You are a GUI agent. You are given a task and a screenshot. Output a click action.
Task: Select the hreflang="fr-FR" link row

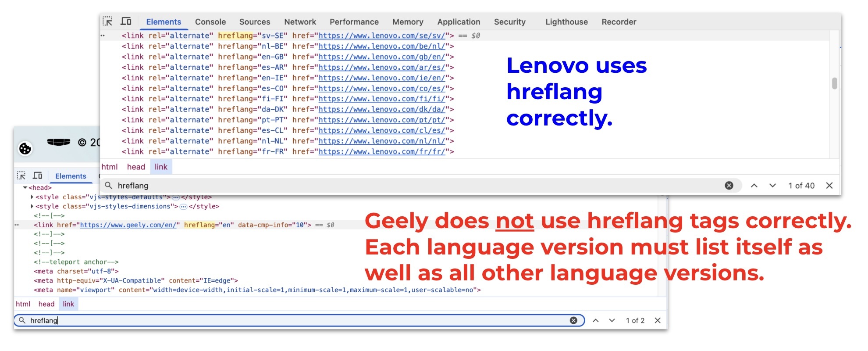point(288,151)
